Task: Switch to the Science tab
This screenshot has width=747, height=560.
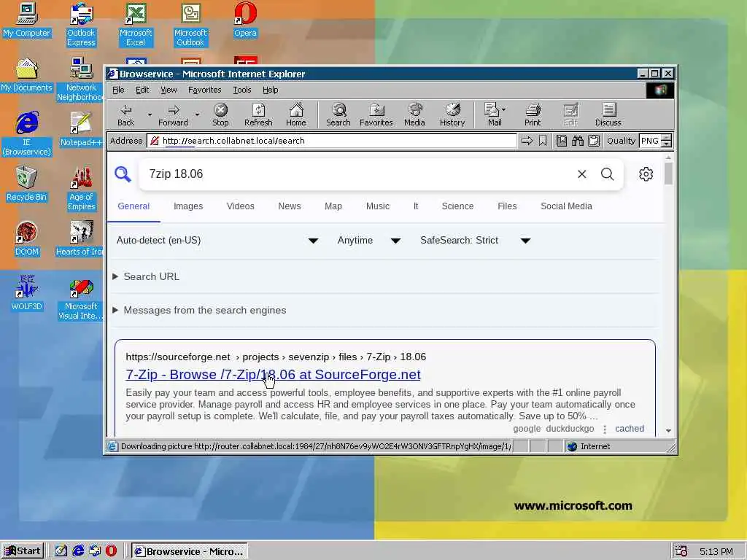Action: (457, 206)
